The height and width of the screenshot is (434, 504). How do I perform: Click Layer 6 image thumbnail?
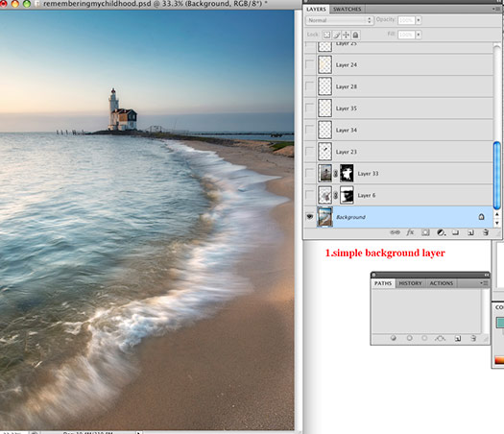[325, 195]
